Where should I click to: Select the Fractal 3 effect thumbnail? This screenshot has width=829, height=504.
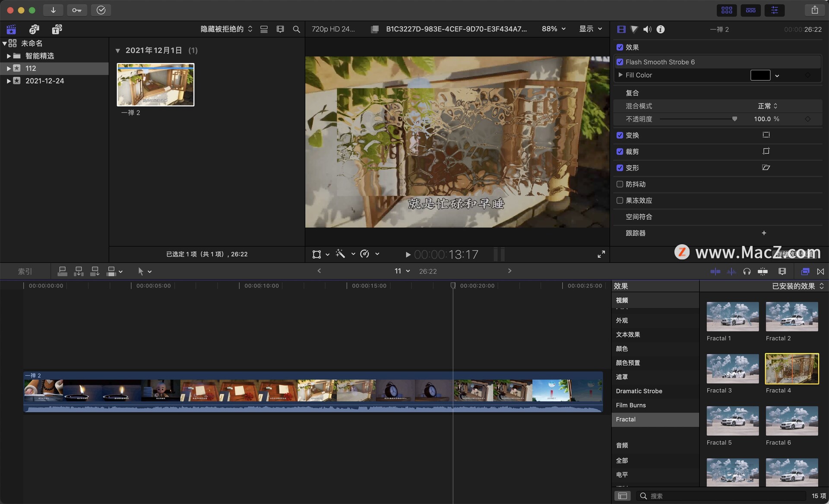click(x=732, y=369)
